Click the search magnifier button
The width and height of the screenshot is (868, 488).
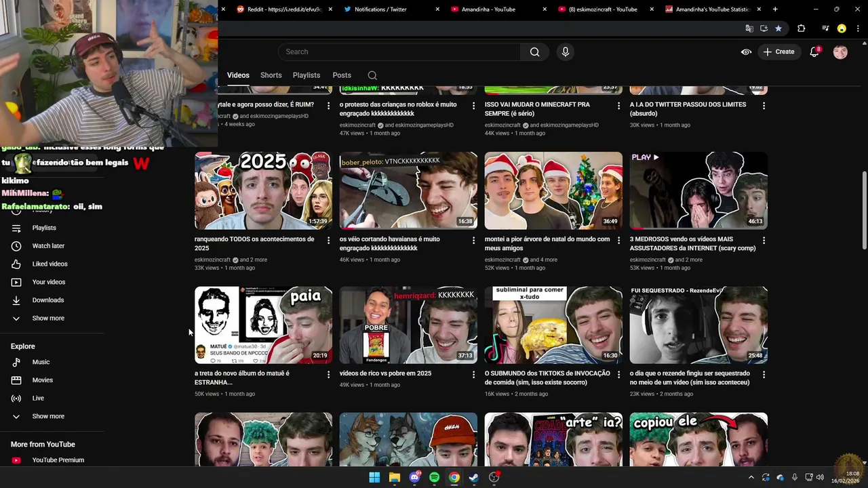(x=534, y=52)
